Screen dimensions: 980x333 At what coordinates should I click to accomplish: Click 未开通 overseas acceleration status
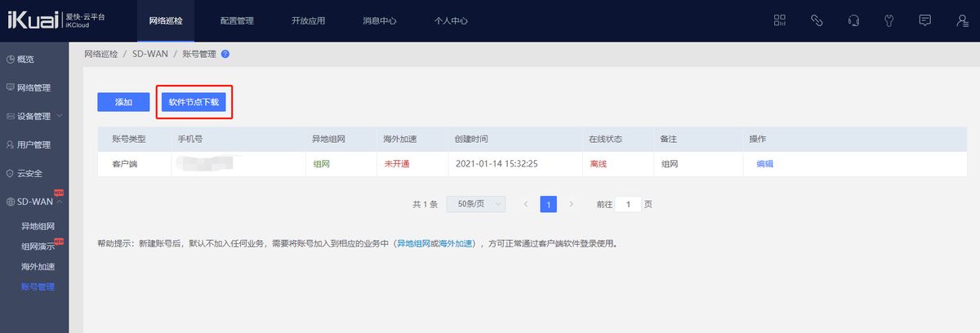(x=397, y=163)
